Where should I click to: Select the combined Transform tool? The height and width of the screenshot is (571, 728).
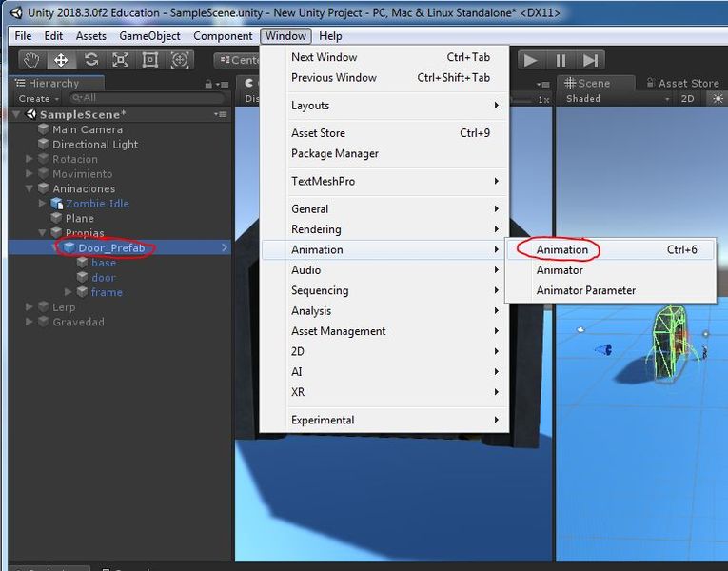[180, 60]
